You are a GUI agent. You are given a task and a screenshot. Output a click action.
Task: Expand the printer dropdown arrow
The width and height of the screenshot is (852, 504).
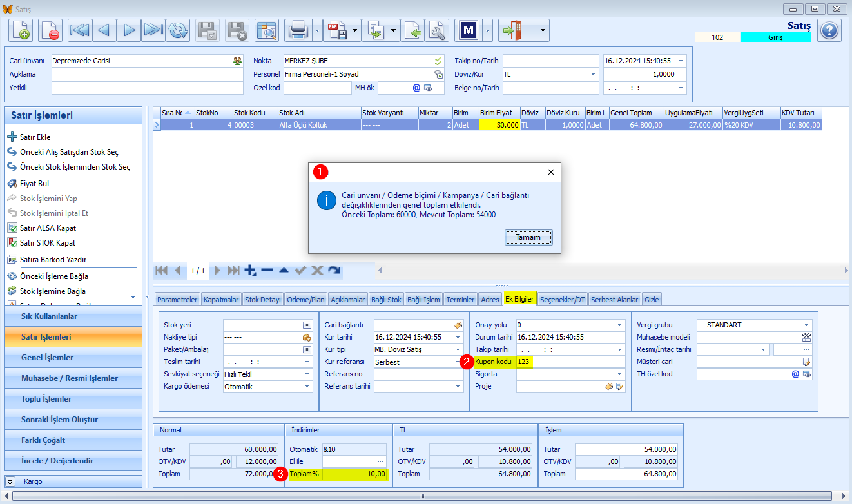[317, 30]
